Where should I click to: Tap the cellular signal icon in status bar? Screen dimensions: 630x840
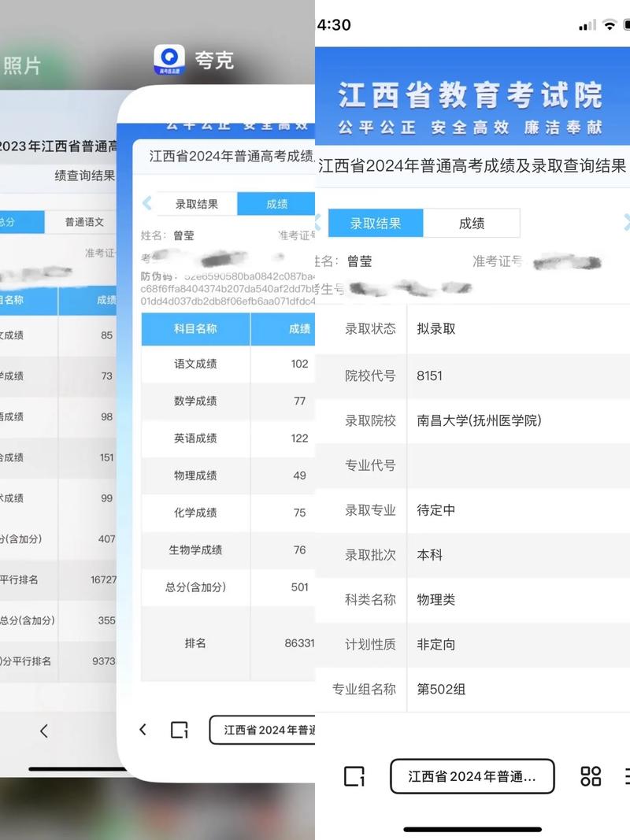pyautogui.click(x=586, y=24)
